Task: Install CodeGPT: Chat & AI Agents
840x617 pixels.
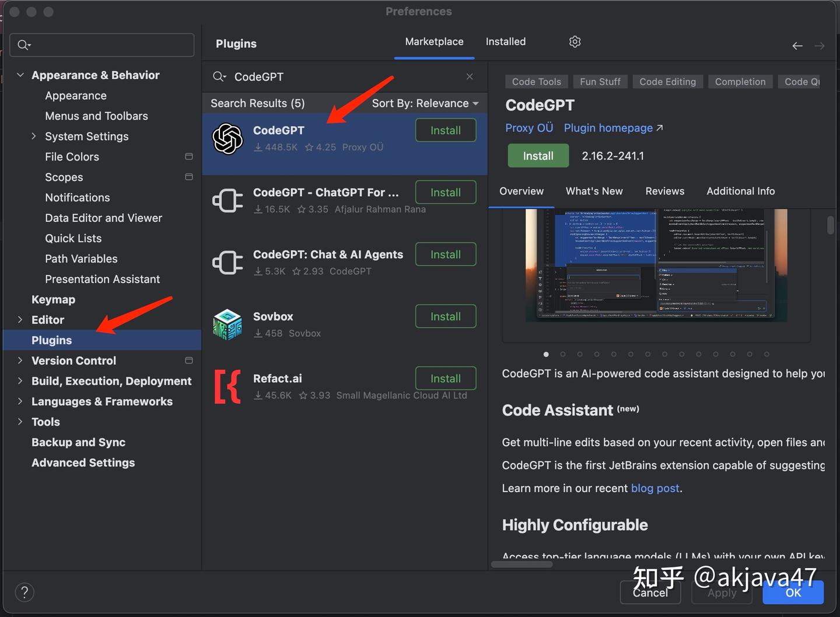Action: tap(446, 254)
